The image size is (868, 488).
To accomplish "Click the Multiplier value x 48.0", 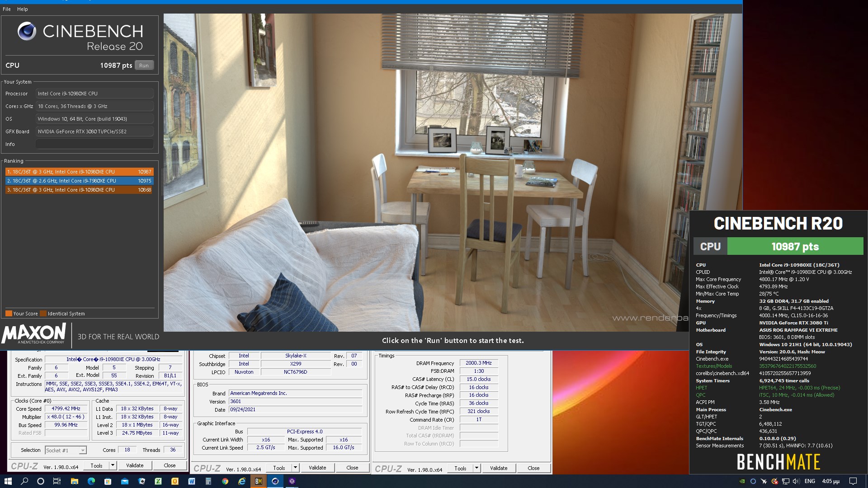I will point(66,417).
